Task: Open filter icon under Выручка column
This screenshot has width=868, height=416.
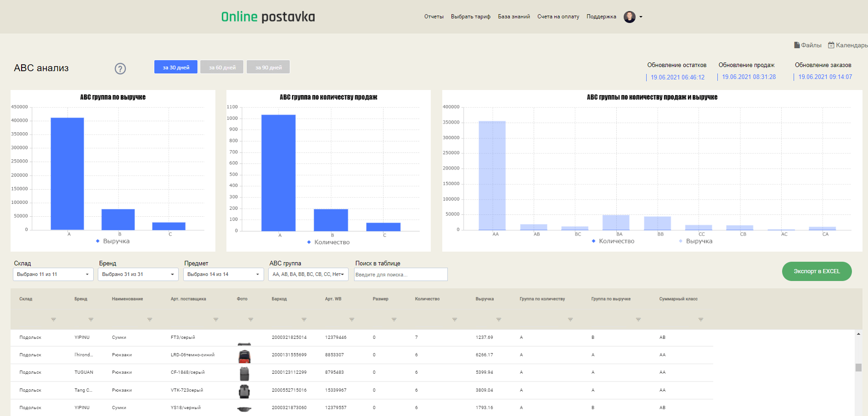Action: (499, 320)
